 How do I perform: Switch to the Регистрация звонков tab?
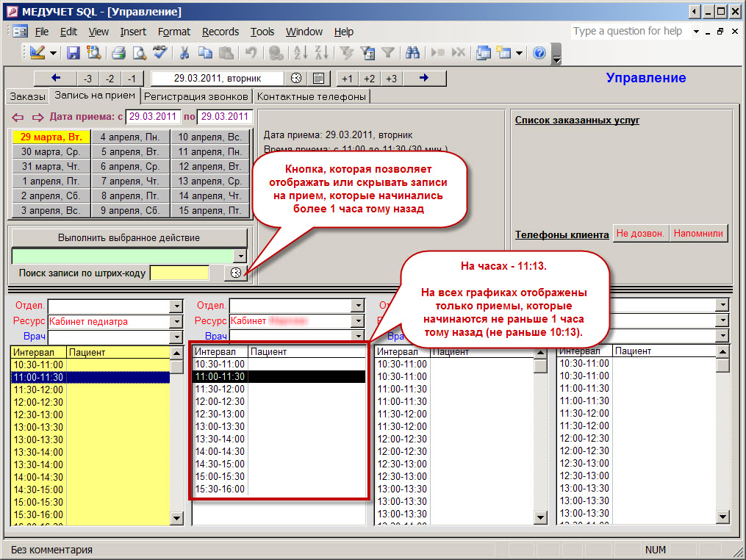196,96
